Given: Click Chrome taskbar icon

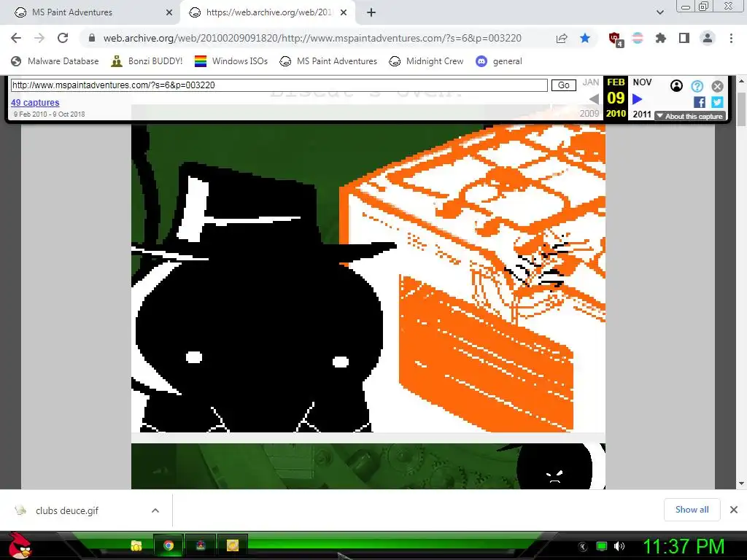Looking at the screenshot, I should (x=169, y=545).
